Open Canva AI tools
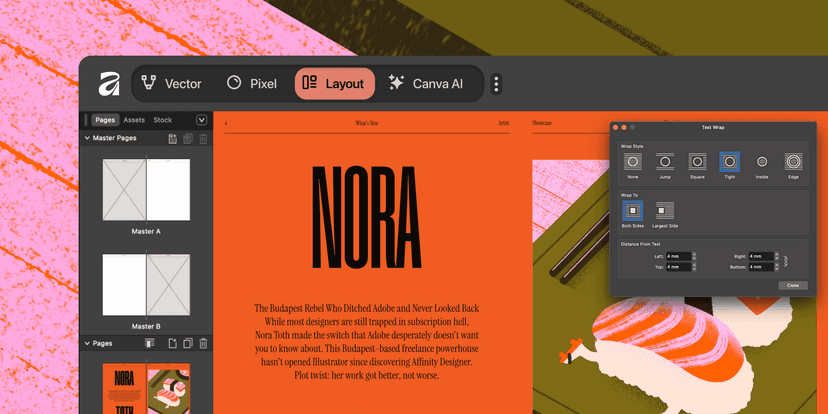The image size is (828, 414). point(426,84)
